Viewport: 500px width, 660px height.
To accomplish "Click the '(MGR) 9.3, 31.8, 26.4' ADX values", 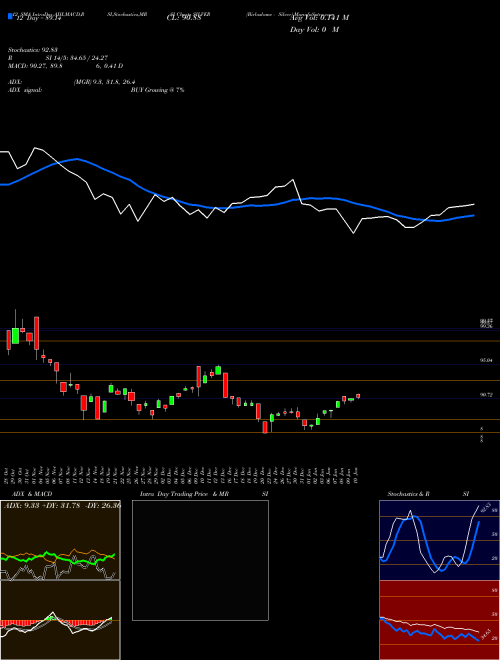I will [x=104, y=82].
